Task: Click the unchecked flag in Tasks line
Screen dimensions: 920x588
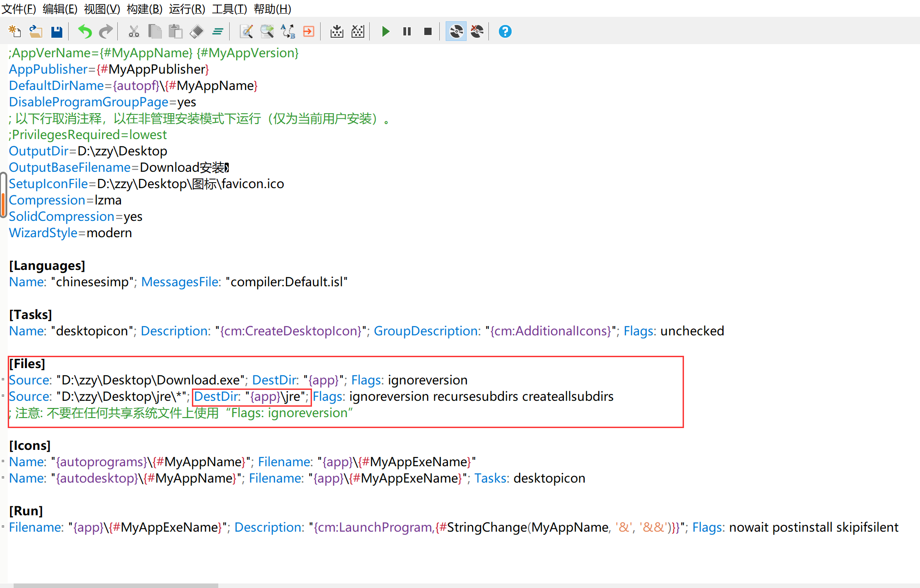Action: point(692,331)
